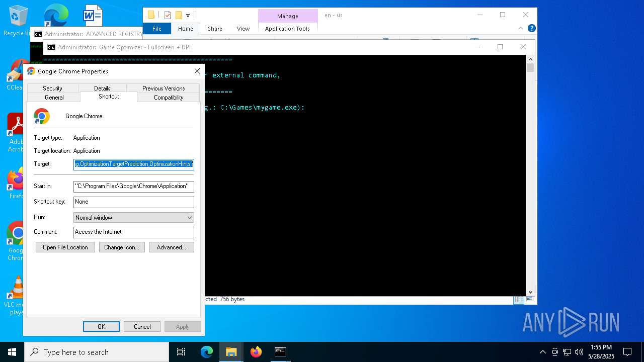Launch Firefox from the taskbar

pos(256,352)
